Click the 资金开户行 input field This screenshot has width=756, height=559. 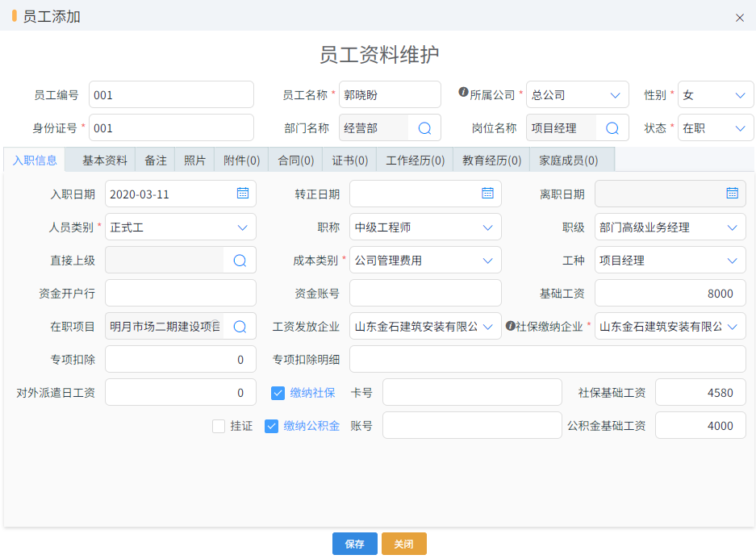pyautogui.click(x=180, y=293)
